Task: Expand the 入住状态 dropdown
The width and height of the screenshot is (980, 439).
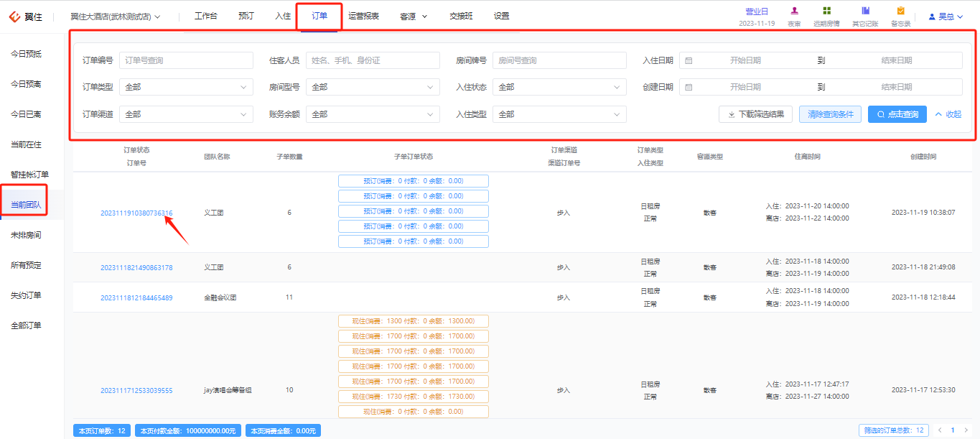Action: 559,87
